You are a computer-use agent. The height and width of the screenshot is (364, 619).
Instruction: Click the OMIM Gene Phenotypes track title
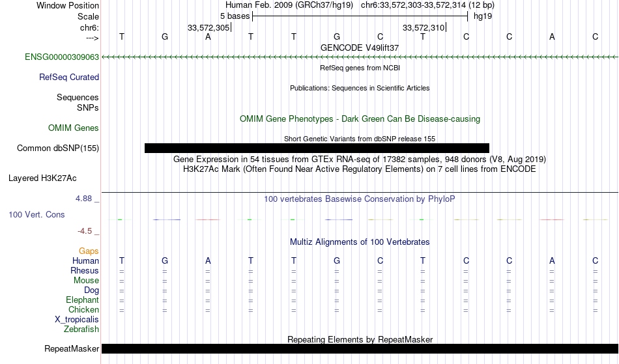[360, 119]
